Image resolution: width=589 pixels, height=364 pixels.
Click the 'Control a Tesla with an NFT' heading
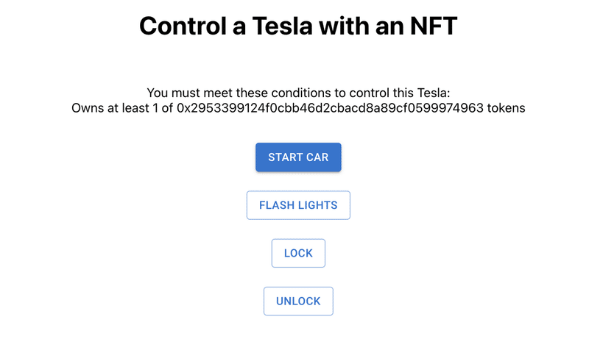(x=298, y=26)
